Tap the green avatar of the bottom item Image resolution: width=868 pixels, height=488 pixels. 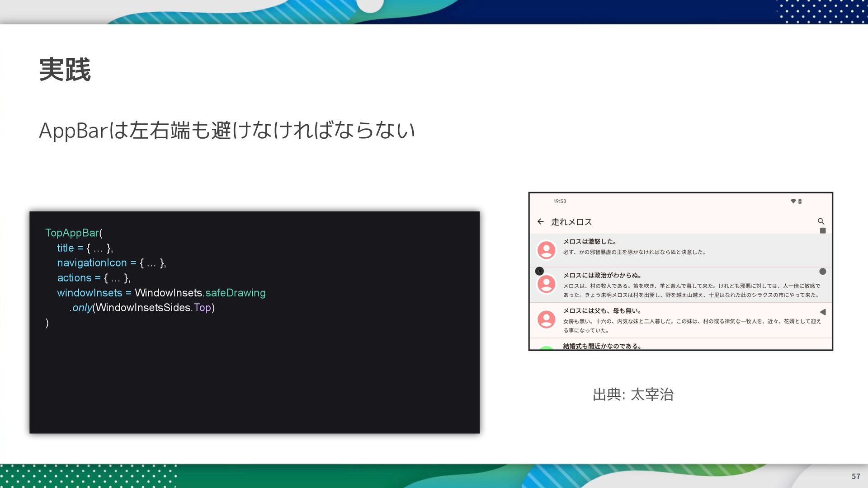(546, 347)
